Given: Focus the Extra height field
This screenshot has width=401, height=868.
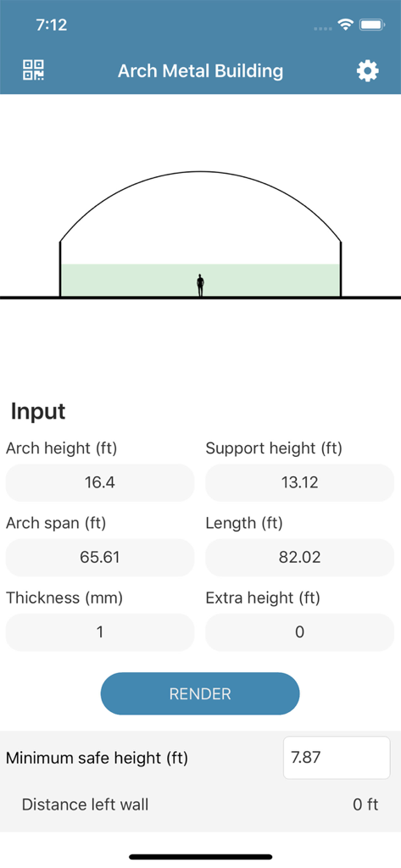Looking at the screenshot, I should [x=299, y=632].
